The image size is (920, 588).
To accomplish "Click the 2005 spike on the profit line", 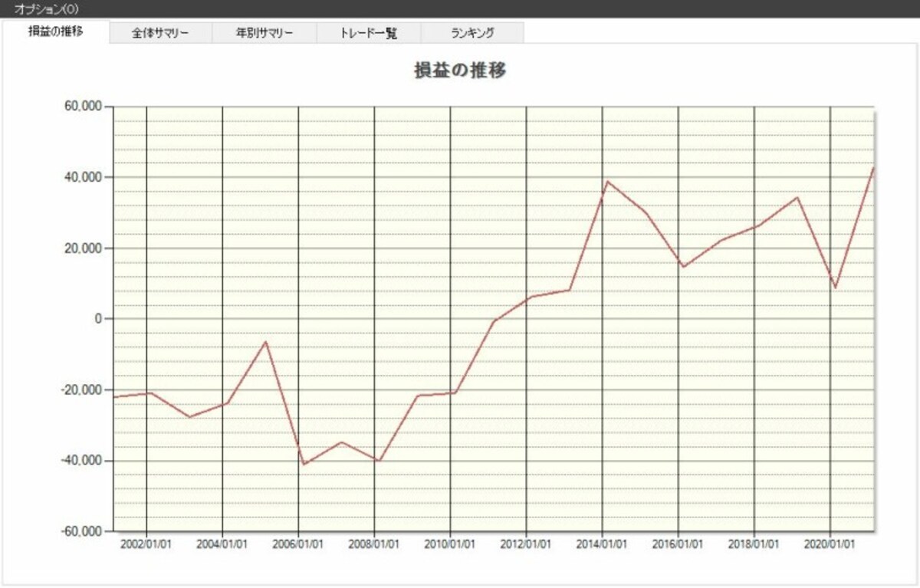I will [265, 341].
